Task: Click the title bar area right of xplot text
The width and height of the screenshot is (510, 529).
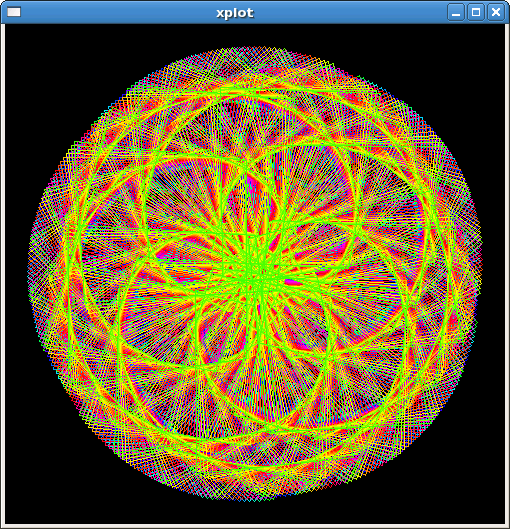Action: click(x=351, y=12)
